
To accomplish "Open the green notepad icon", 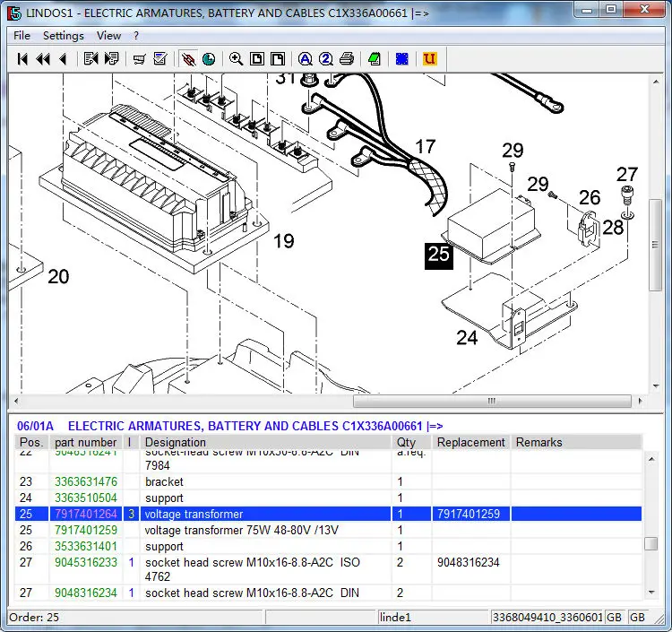I will point(375,59).
